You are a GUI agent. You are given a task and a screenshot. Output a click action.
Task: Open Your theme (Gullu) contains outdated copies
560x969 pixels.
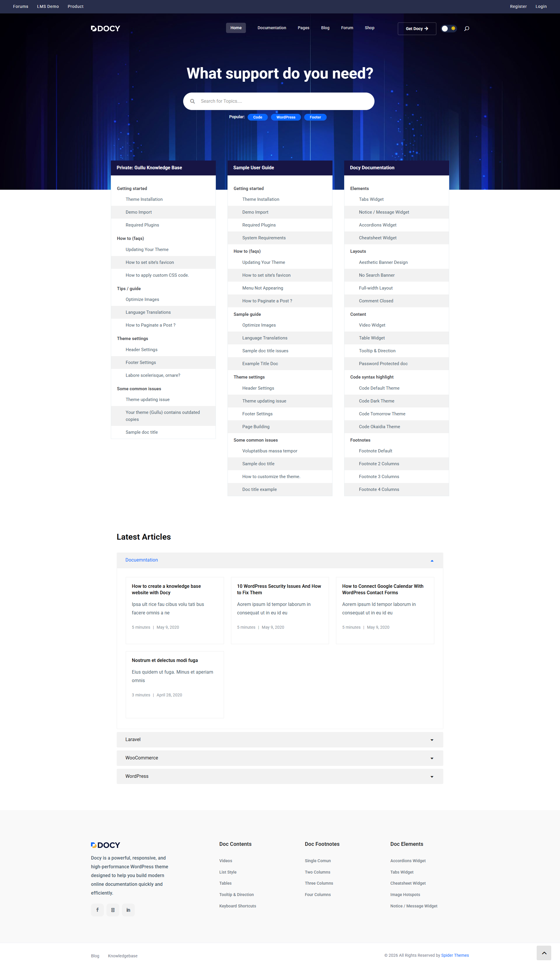point(163,416)
